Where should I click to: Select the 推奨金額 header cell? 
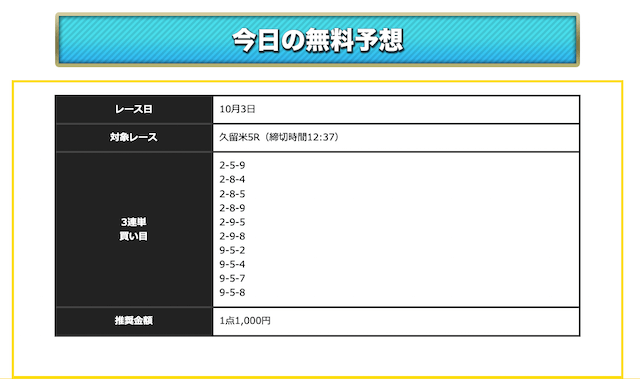coord(134,321)
